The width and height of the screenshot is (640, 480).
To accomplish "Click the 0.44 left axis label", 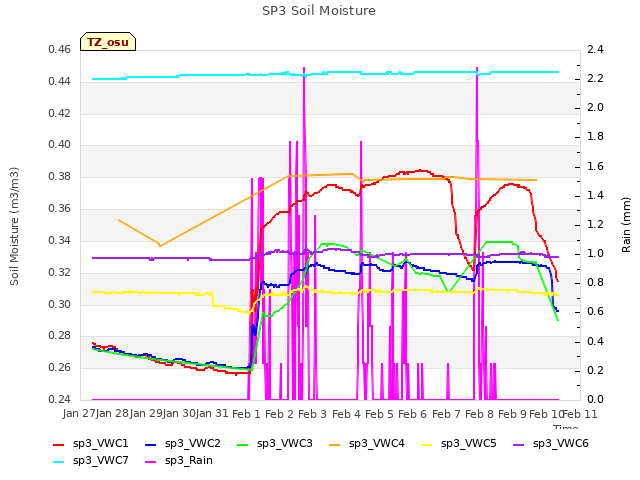I will pos(60,81).
